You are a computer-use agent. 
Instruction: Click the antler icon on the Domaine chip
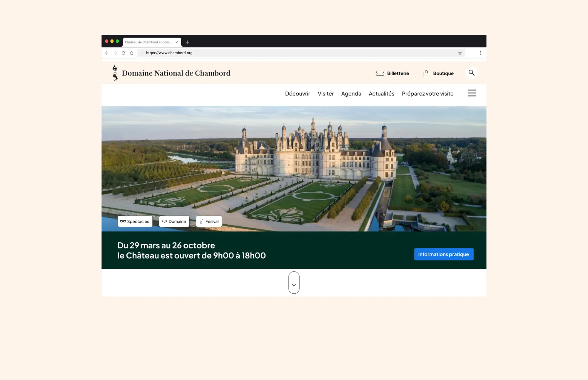point(164,221)
